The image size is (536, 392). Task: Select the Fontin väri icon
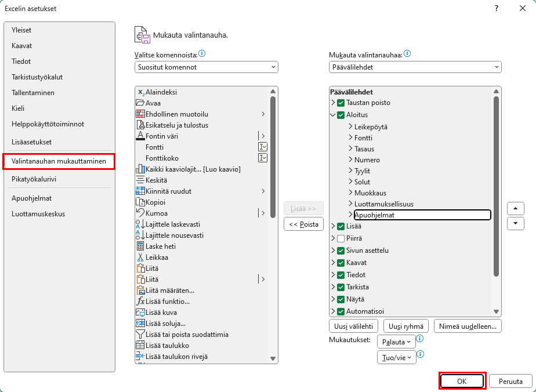pos(140,136)
